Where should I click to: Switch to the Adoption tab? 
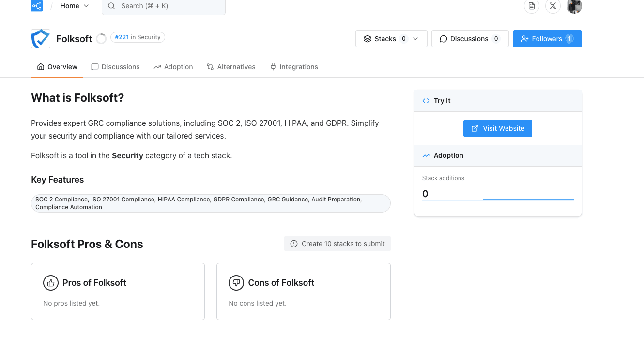(173, 67)
